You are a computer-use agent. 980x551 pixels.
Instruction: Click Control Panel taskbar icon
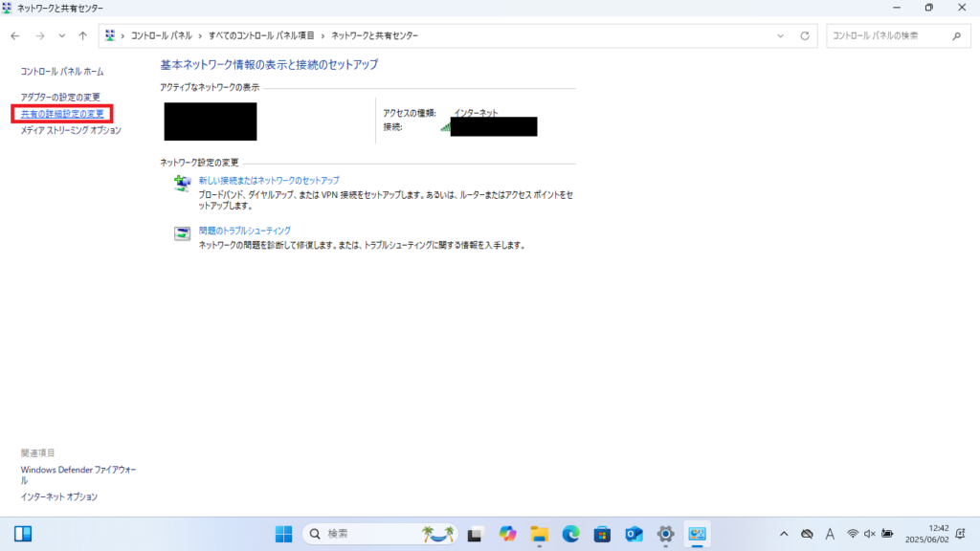(697, 534)
